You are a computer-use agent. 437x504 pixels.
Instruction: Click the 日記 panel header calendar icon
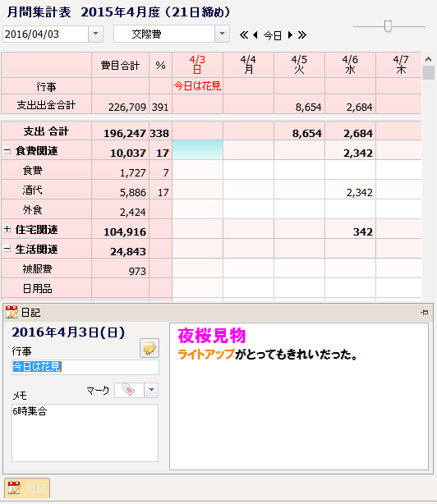11,312
